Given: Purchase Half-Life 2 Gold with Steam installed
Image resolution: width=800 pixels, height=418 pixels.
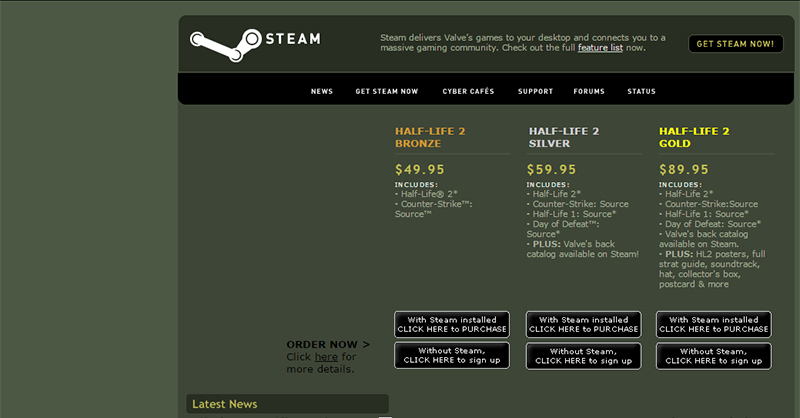Looking at the screenshot, I should (x=714, y=324).
